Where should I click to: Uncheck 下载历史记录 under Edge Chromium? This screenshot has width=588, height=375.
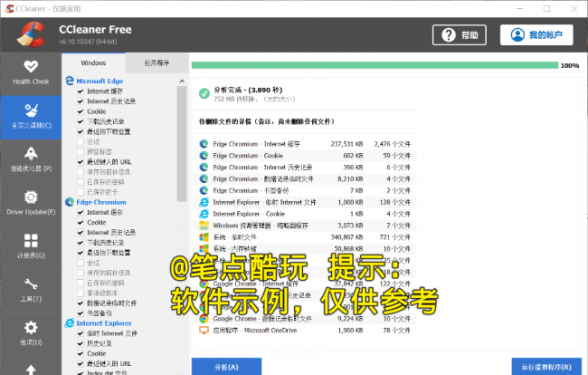(x=81, y=243)
